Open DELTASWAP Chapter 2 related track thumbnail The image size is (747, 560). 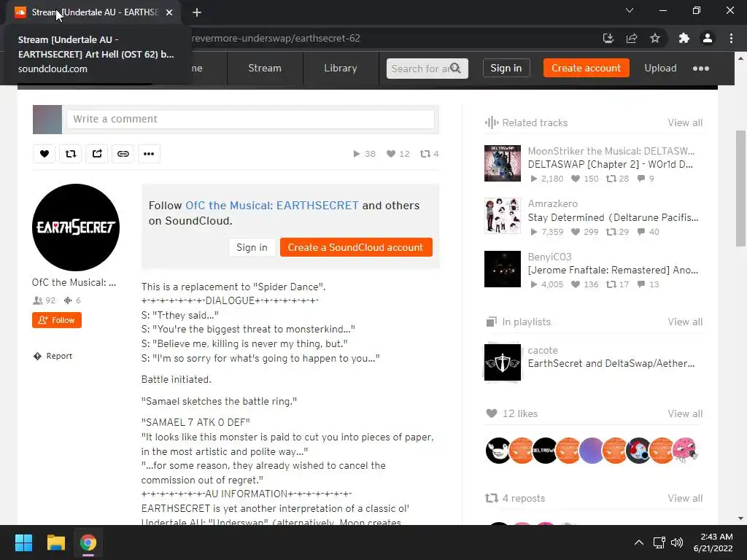coord(502,163)
